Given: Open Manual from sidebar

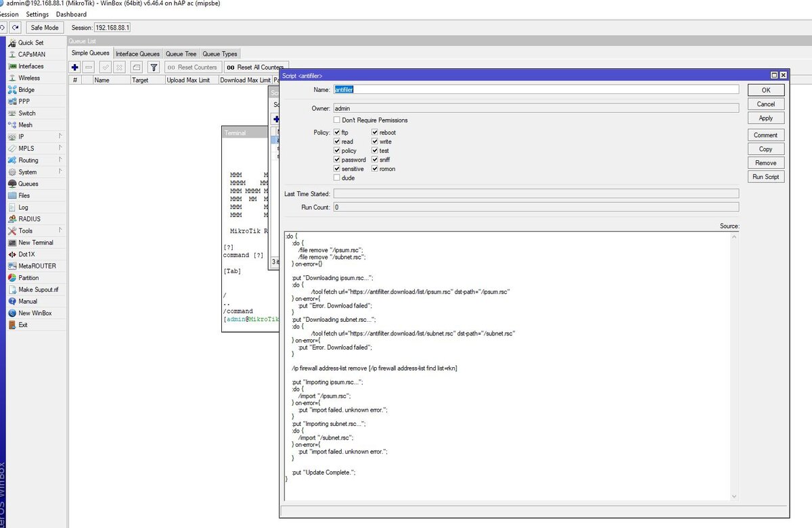Looking at the screenshot, I should pos(28,302).
